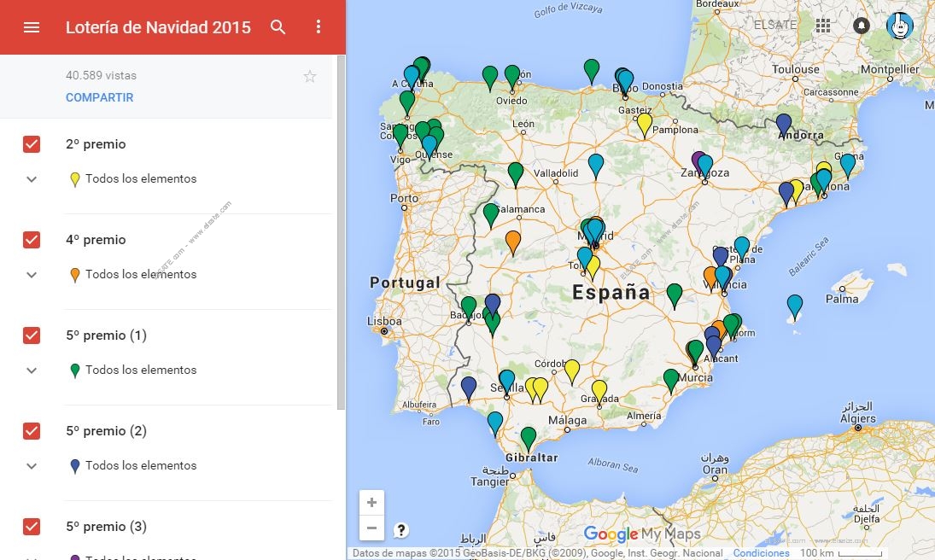Uncheck the 2º premio layer checkbox
This screenshot has height=560, width=935.
point(32,144)
